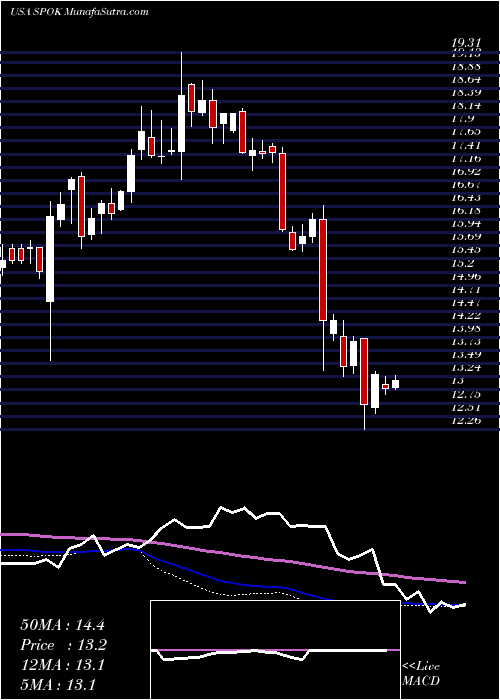Click the 16.18 price axis label

click(x=466, y=210)
